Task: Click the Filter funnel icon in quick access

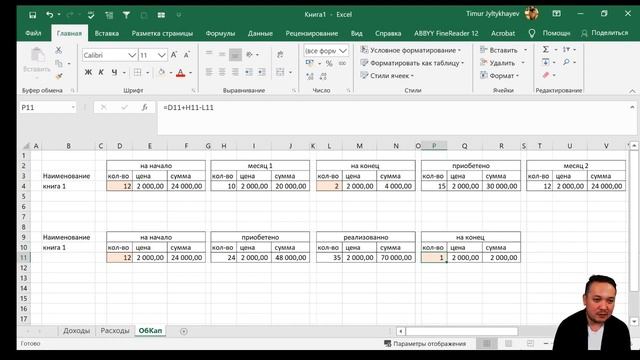Action: (127, 15)
